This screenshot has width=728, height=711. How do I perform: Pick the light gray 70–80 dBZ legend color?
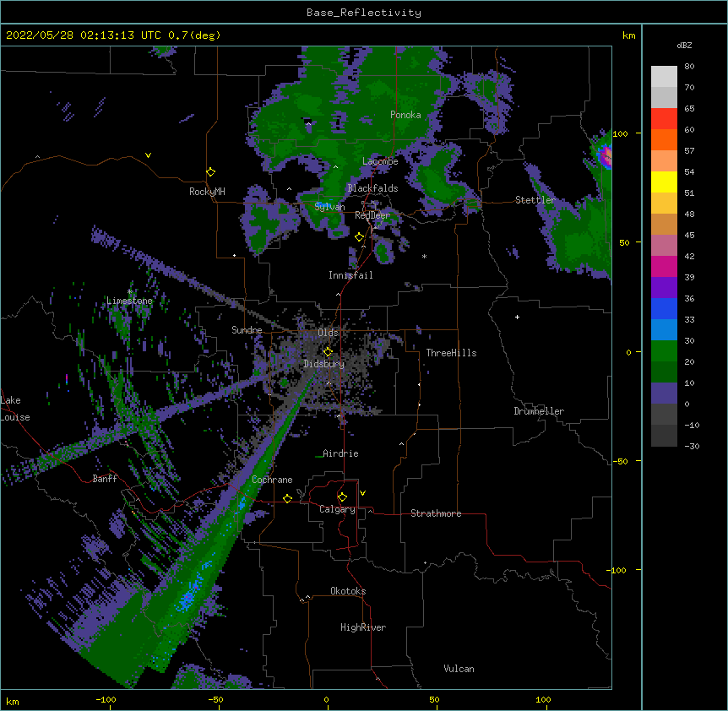click(664, 77)
